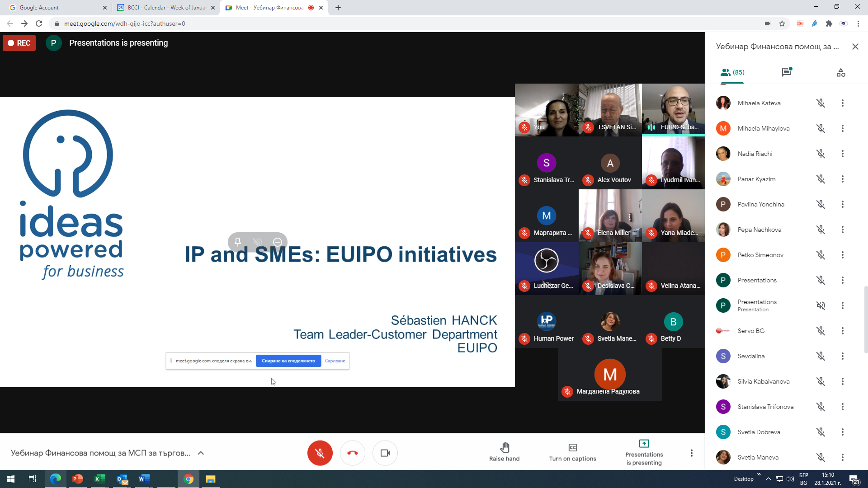Pin the presentation using overlay pin icon
The image size is (868, 488).
click(237, 242)
